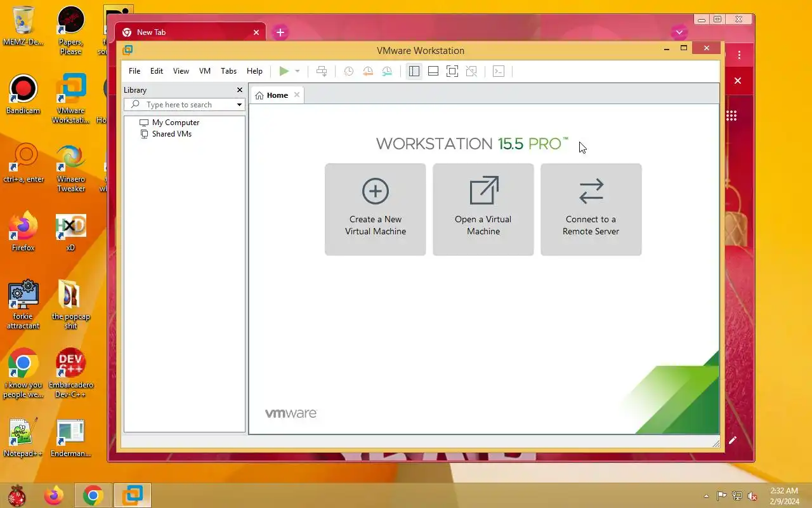Open the View menu
The width and height of the screenshot is (812, 508).
(x=181, y=71)
